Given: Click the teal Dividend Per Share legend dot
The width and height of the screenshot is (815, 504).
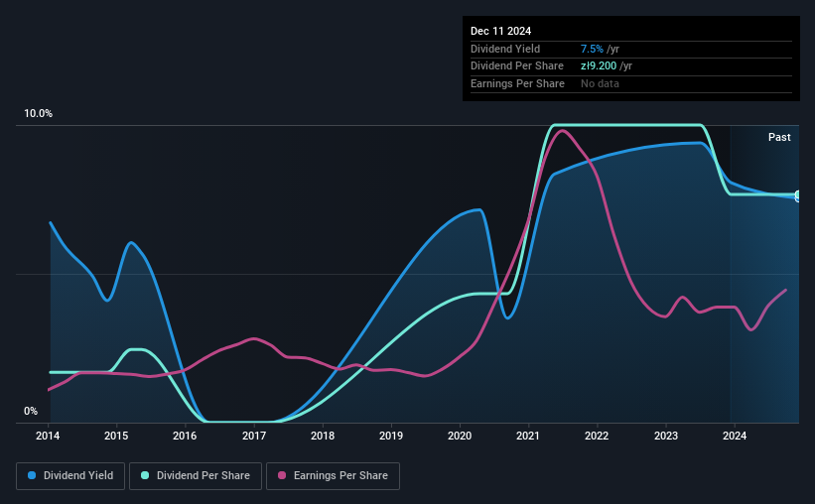Looking at the screenshot, I should 145,475.
